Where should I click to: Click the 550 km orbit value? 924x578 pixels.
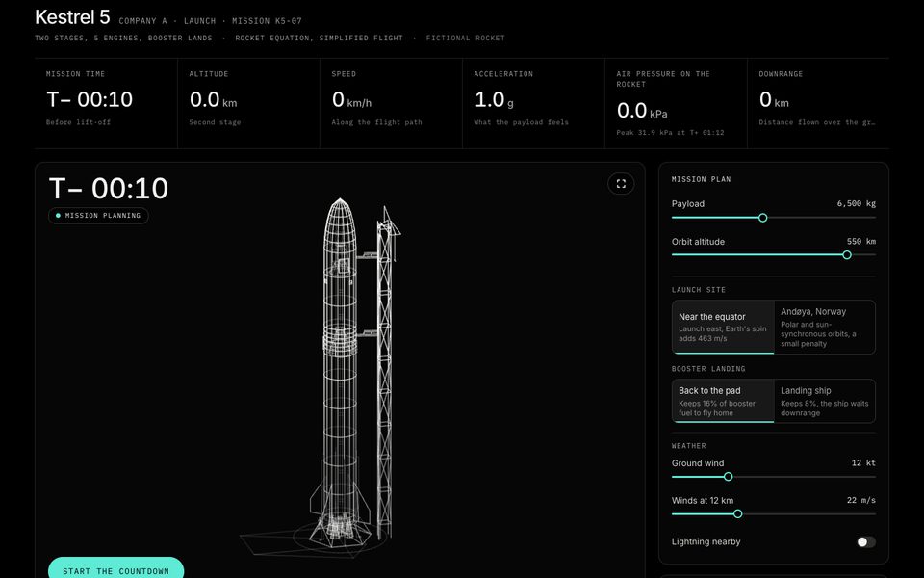click(x=860, y=241)
